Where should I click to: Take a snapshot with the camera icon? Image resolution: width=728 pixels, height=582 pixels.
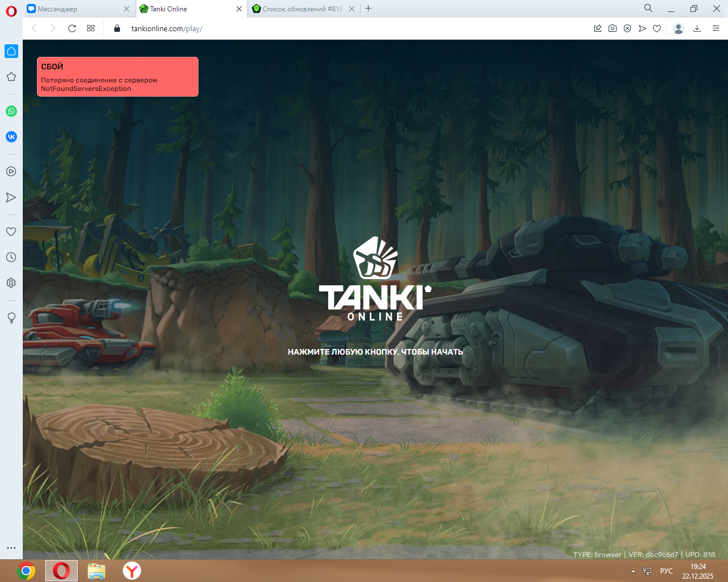[613, 28]
